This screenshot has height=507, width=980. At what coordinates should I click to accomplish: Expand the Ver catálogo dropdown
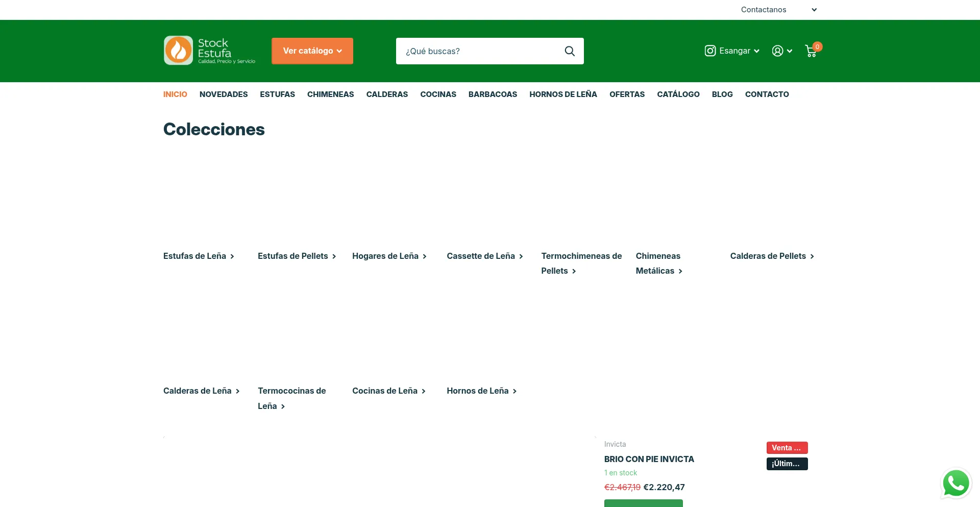click(x=312, y=51)
